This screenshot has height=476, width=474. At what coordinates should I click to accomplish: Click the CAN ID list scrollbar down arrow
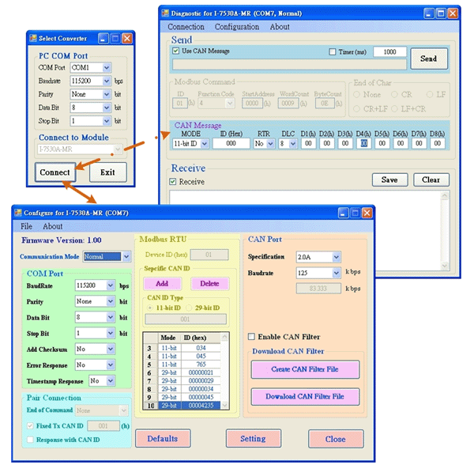[x=224, y=406]
